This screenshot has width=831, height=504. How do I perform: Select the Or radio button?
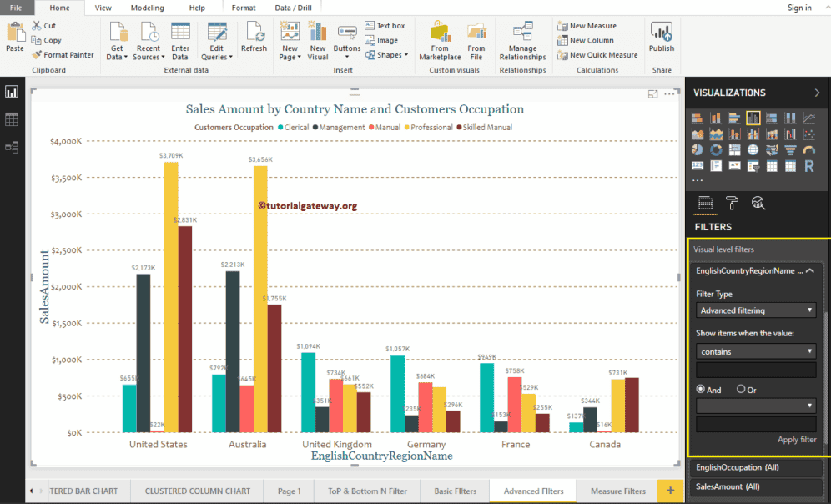[741, 389]
